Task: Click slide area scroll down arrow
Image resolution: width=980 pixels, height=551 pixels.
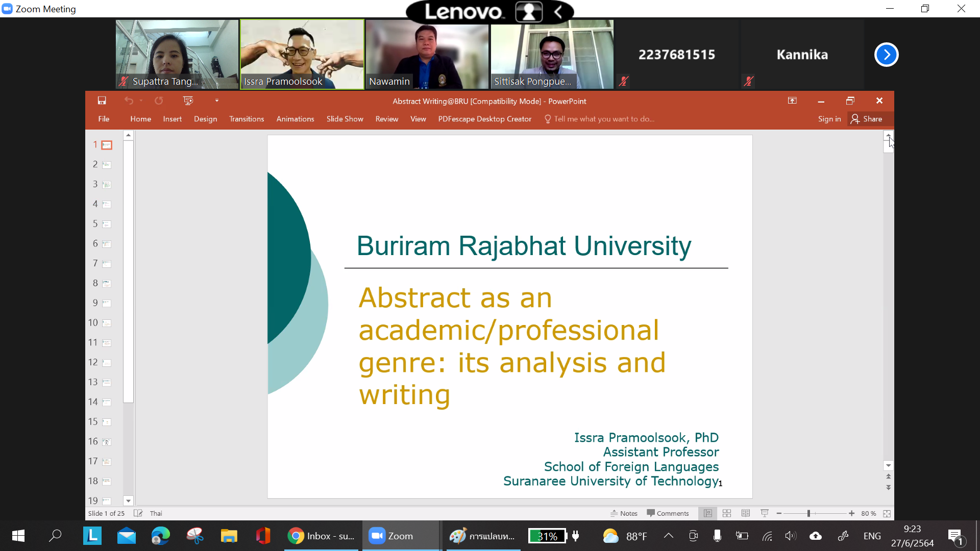Action: coord(889,465)
